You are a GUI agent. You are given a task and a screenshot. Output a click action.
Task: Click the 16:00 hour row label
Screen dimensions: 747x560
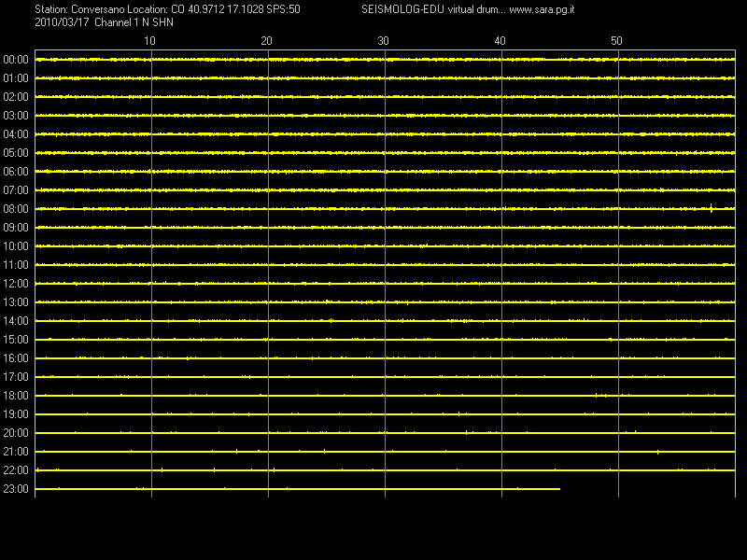click(x=16, y=358)
